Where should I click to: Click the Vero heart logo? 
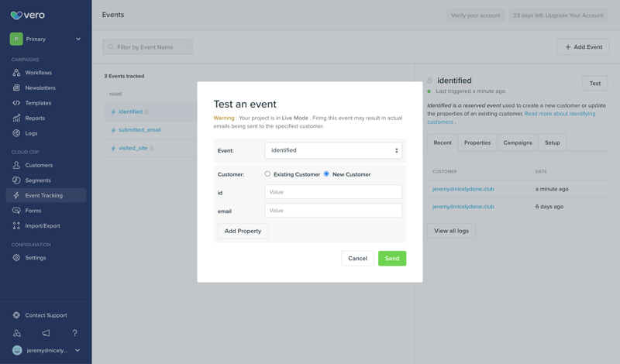click(16, 15)
